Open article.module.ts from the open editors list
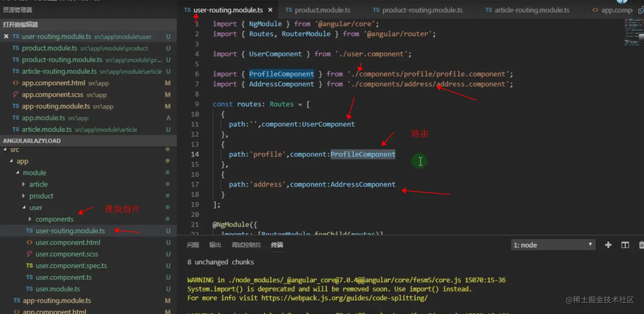The image size is (644, 314). click(88, 129)
